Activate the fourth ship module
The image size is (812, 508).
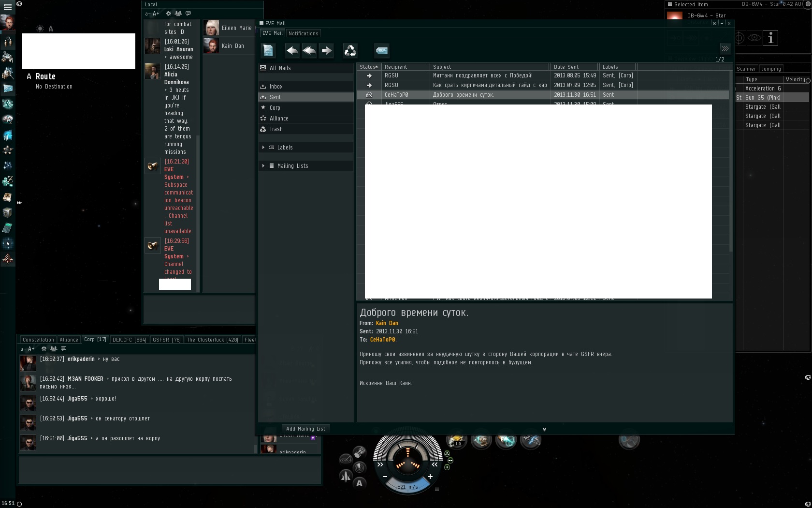(x=531, y=440)
